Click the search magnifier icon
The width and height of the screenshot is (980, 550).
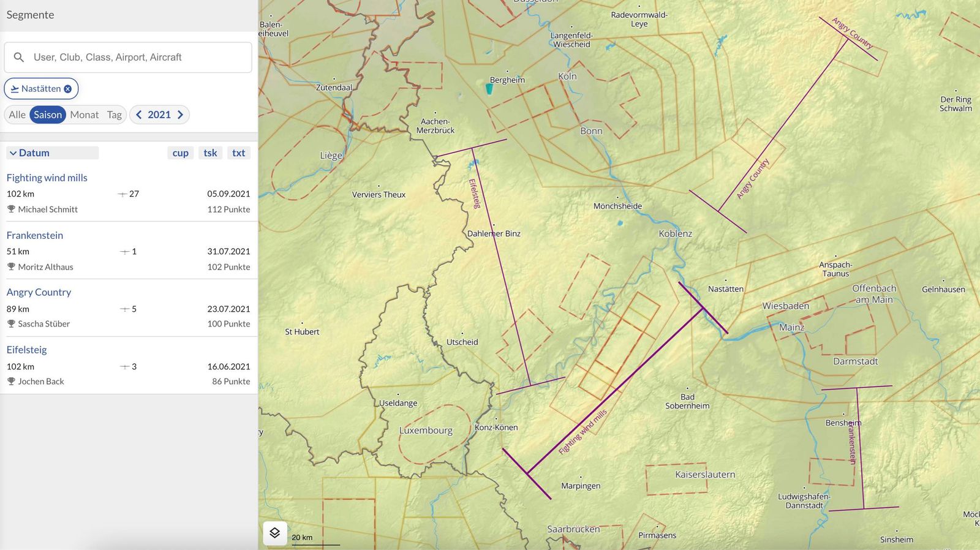19,58
